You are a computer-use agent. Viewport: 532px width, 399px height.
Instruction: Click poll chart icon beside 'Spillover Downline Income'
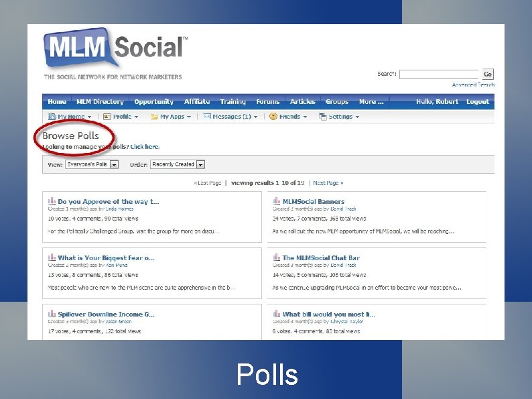point(52,313)
